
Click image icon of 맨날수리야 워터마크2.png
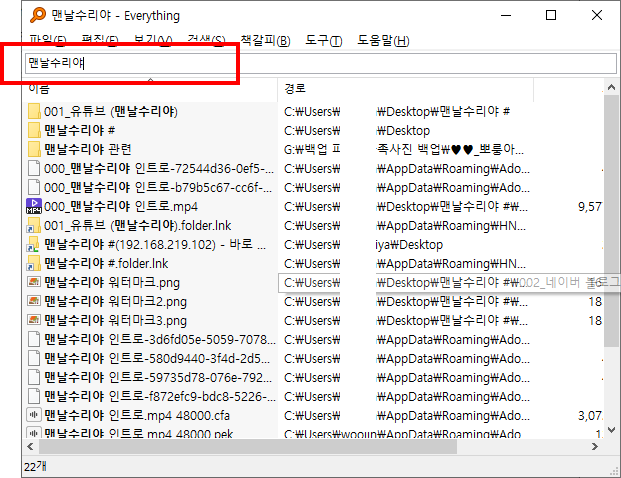point(34,301)
